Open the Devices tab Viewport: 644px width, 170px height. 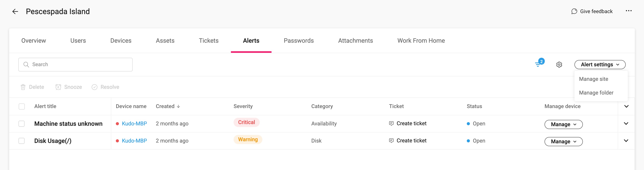tap(121, 41)
